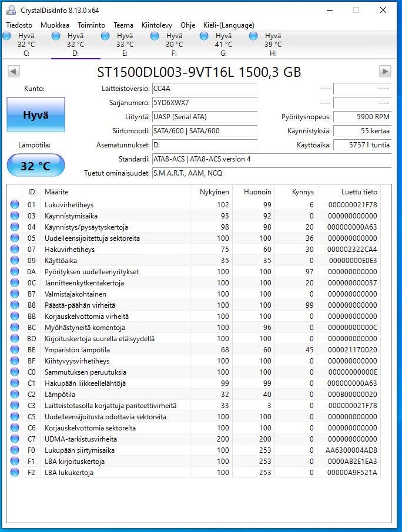Click the Siirtomoodi field SATA/600
This screenshot has width=402, height=532.
coord(205,131)
